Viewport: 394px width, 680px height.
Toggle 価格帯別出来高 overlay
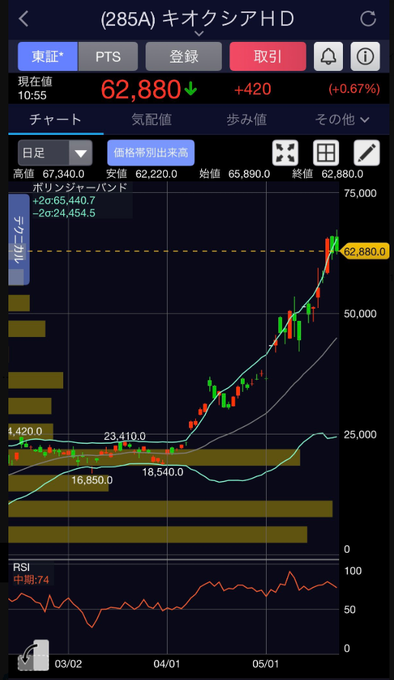pyautogui.click(x=151, y=153)
